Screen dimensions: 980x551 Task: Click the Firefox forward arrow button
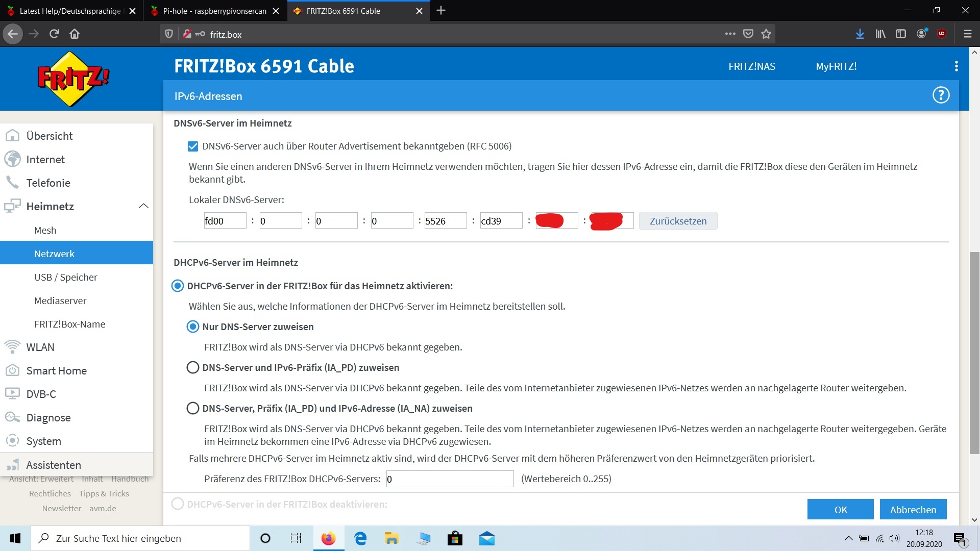pos(34,34)
